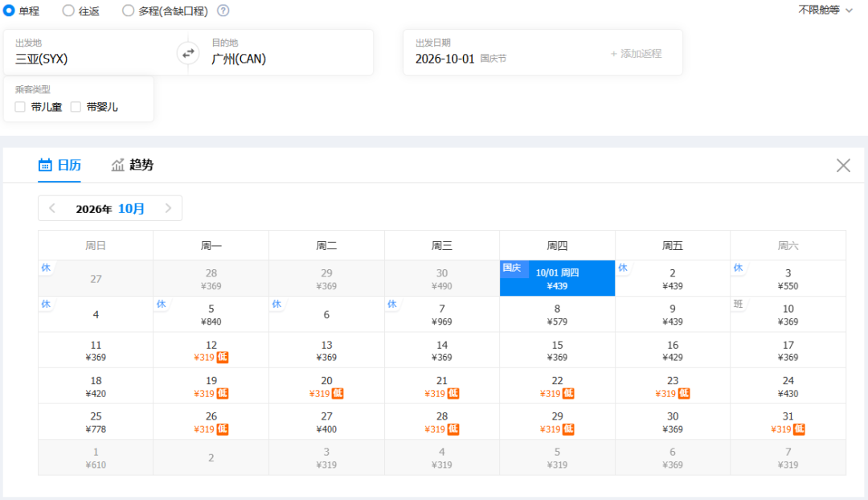This screenshot has width=868, height=500.
Task: Select October 21 low price ¥319
Action: click(x=442, y=386)
